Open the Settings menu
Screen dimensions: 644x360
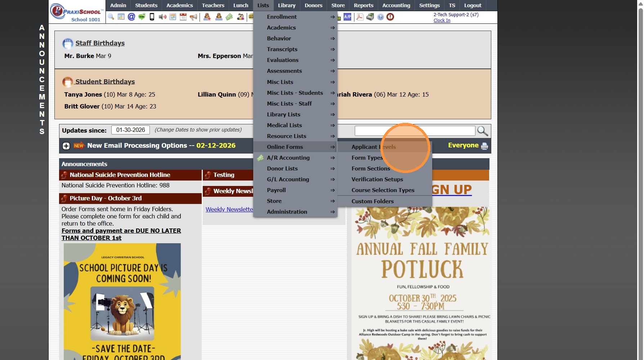pyautogui.click(x=429, y=5)
